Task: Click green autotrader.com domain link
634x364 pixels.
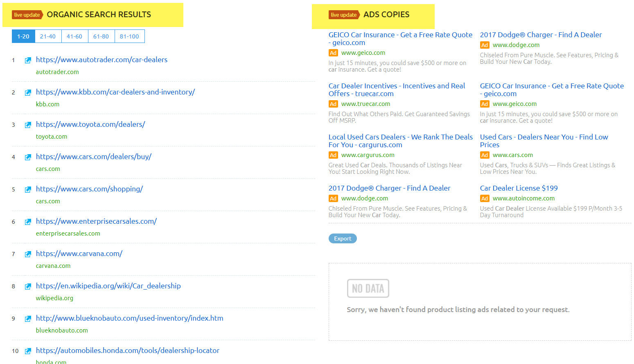Action: pyautogui.click(x=57, y=72)
